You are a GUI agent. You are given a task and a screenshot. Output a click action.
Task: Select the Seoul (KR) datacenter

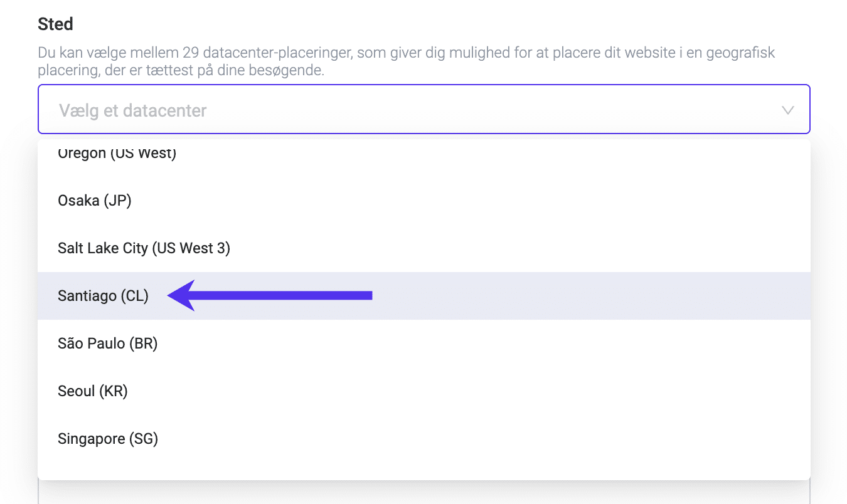(x=92, y=391)
